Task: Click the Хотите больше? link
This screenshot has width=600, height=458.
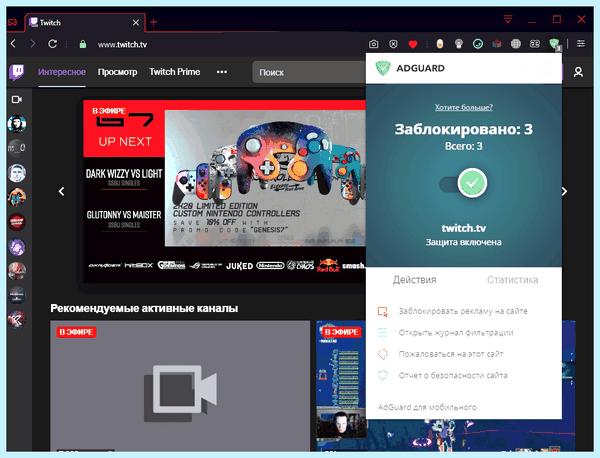Action: [463, 107]
